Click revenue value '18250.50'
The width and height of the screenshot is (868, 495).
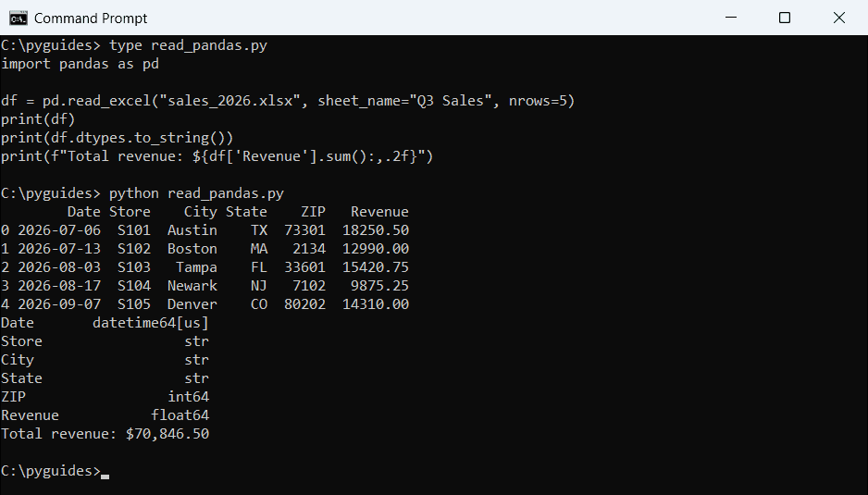376,230
